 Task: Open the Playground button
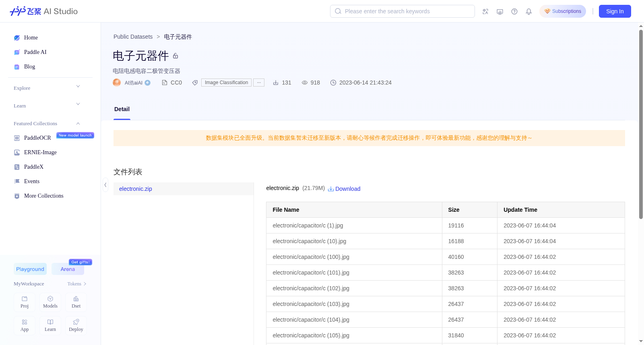tap(30, 269)
